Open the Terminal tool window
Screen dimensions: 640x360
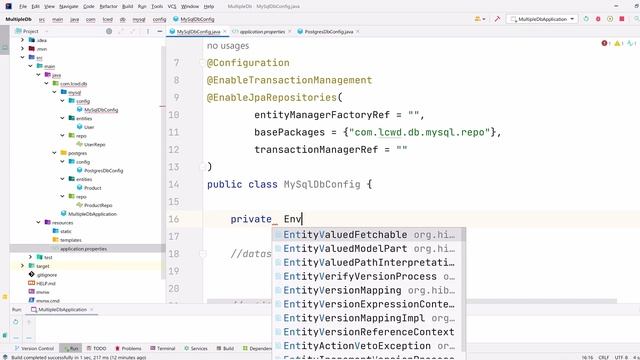coord(162,348)
